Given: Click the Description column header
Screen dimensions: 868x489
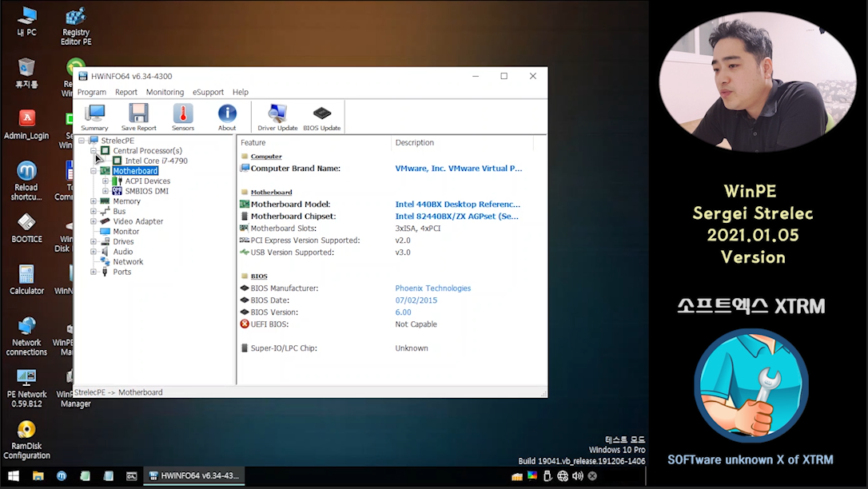Looking at the screenshot, I should 462,143.
